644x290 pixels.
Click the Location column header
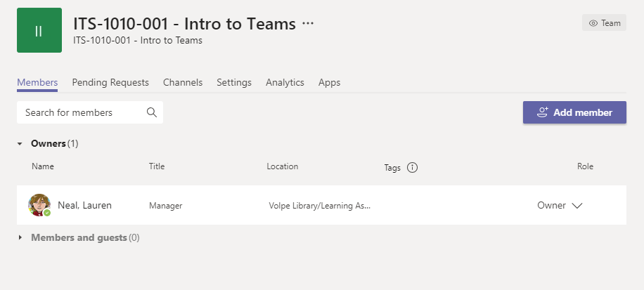(283, 166)
